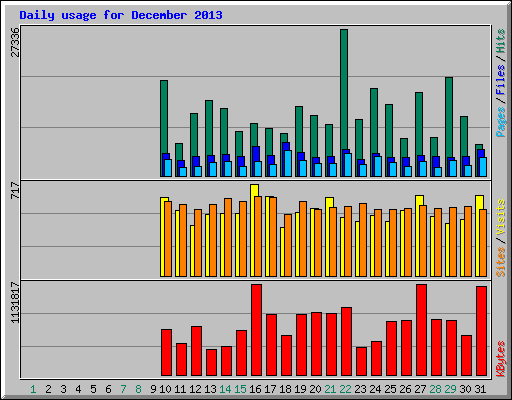
Task: Click day label 26 on the x-axis
Action: (405, 389)
